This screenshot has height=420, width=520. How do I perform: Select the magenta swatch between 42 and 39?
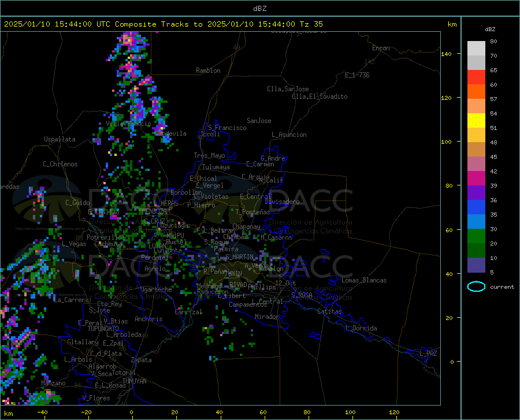pos(476,179)
